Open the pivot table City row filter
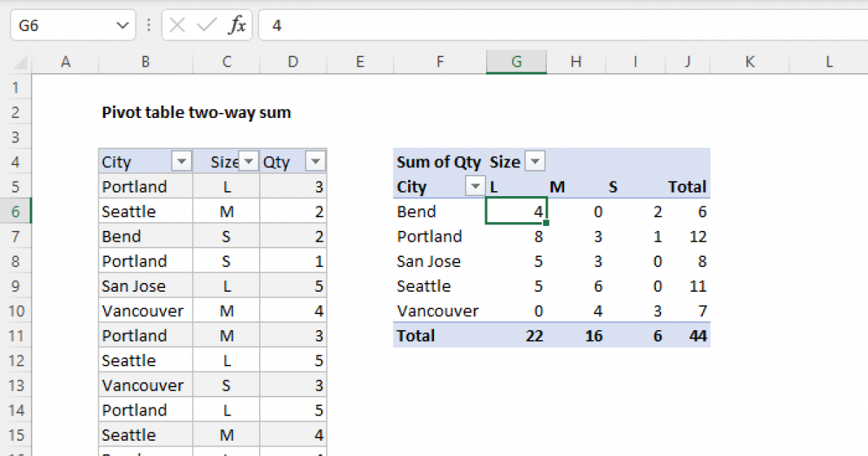This screenshot has height=456, width=868. tap(475, 187)
